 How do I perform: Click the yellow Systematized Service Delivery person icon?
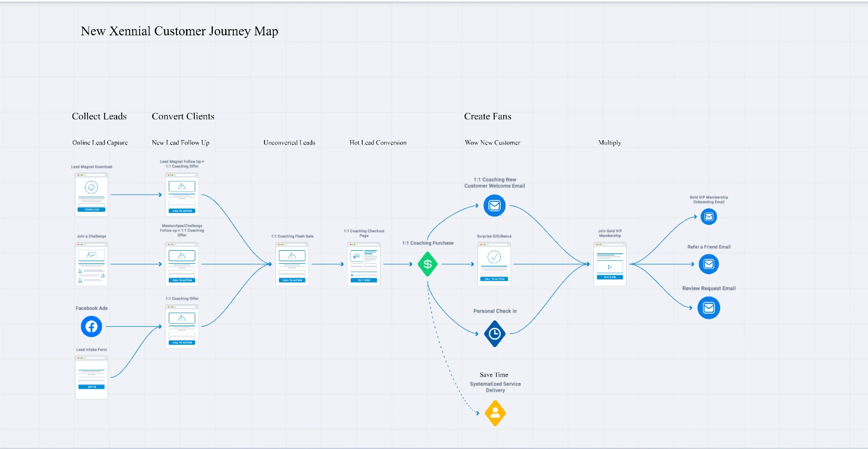click(x=495, y=413)
